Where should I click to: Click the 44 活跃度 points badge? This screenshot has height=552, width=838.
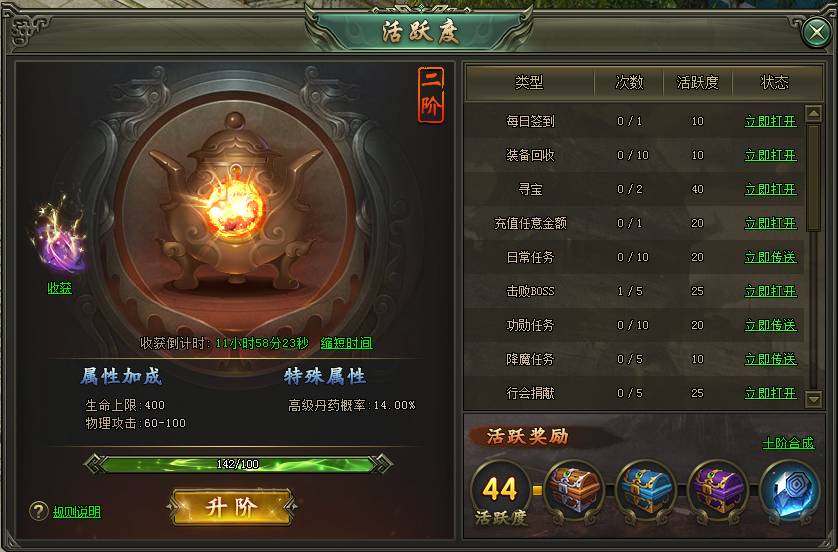[500, 494]
